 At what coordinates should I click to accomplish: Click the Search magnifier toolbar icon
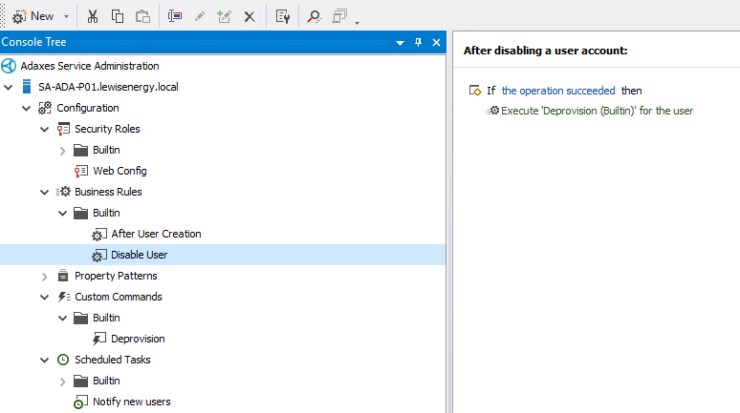click(x=314, y=17)
